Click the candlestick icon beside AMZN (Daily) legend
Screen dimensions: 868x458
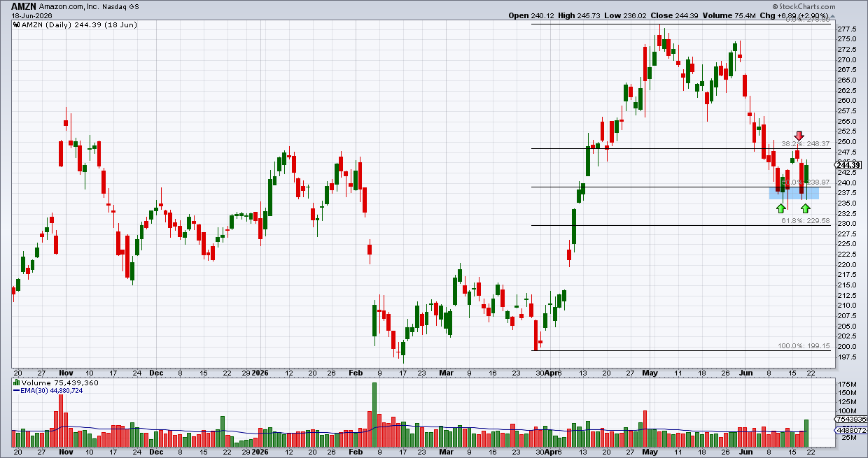(17, 24)
